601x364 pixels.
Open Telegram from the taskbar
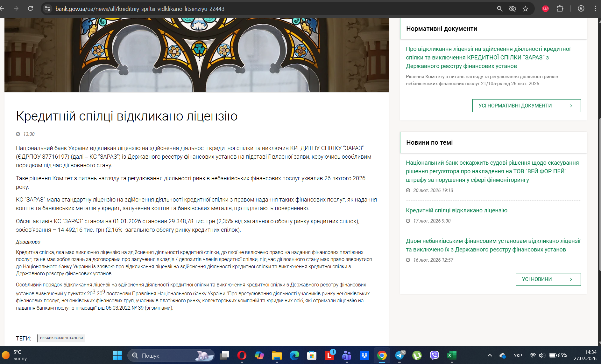pyautogui.click(x=400, y=355)
